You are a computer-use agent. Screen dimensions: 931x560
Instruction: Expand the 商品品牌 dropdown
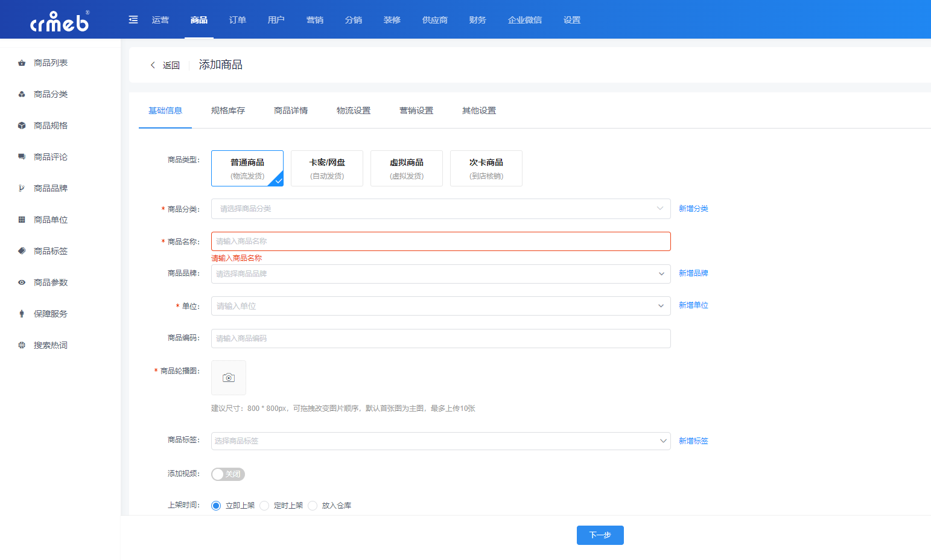440,274
